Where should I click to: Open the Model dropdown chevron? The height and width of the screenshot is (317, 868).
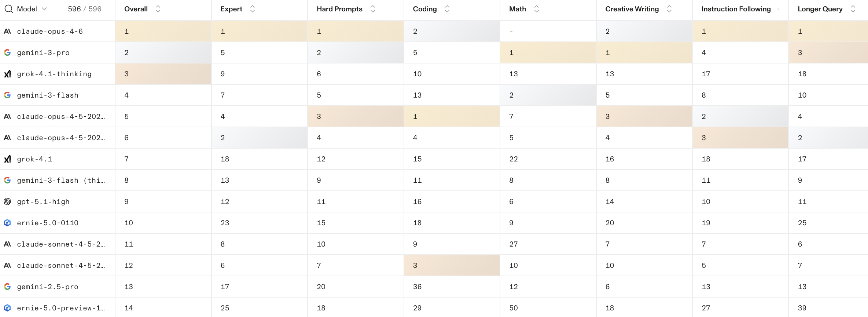[x=44, y=9]
